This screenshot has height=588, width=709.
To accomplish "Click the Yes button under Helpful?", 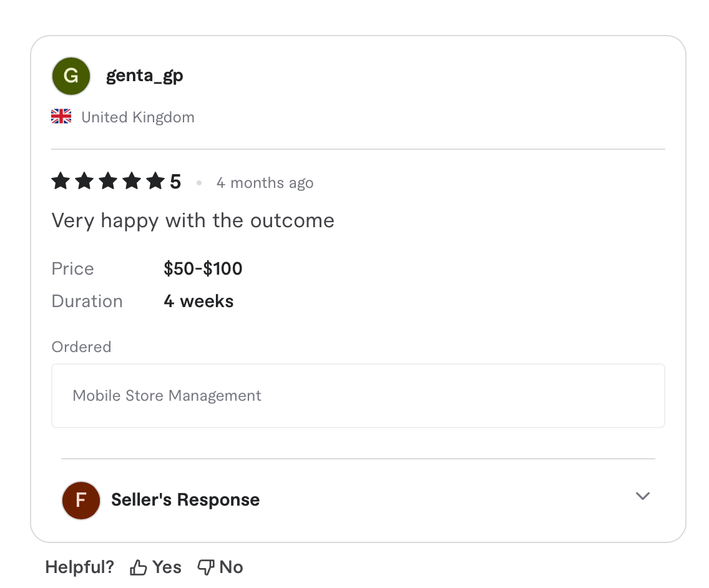I will click(155, 567).
